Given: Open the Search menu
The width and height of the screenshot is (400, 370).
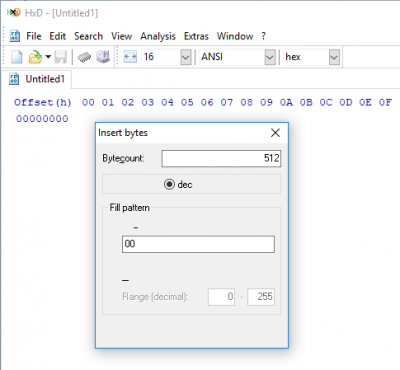Looking at the screenshot, I should pyautogui.click(x=88, y=36).
